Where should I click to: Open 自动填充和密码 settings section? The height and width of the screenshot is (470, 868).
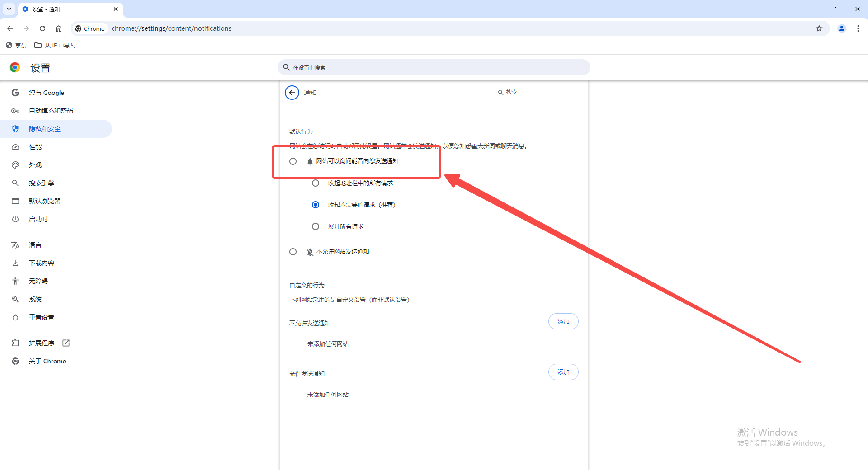click(57, 111)
